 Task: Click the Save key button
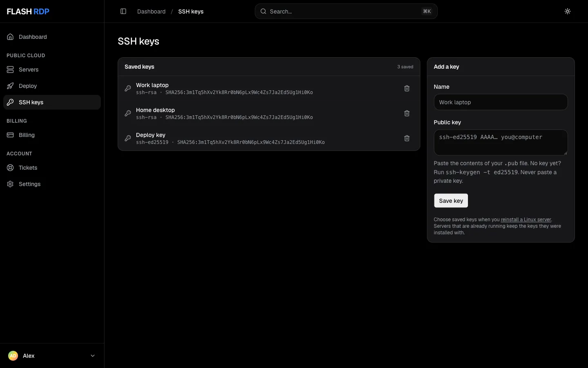point(451,201)
